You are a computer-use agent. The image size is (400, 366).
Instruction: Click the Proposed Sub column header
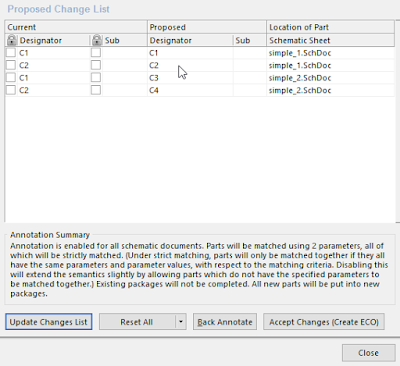[x=250, y=40]
